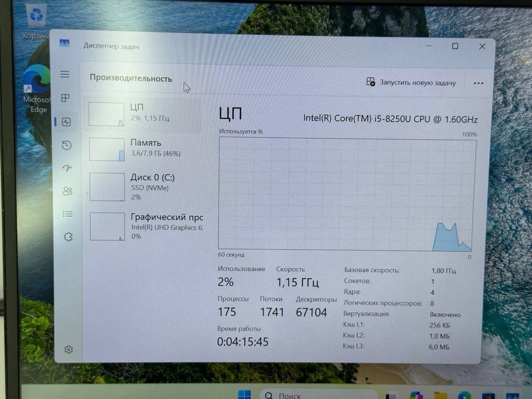
Task: Select the Диск 0 (C:) entry
Action: 145,186
